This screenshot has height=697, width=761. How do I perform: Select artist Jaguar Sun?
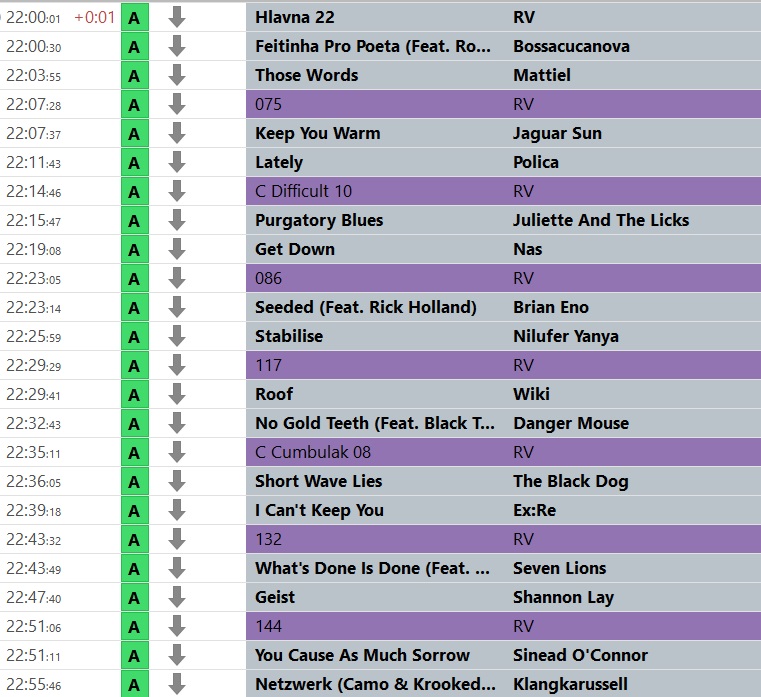pos(557,133)
